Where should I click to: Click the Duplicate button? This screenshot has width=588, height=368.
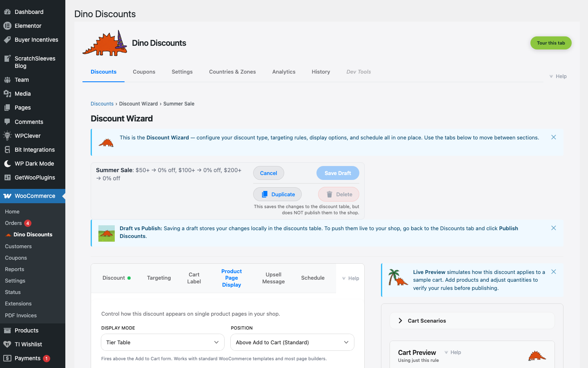[x=277, y=194]
